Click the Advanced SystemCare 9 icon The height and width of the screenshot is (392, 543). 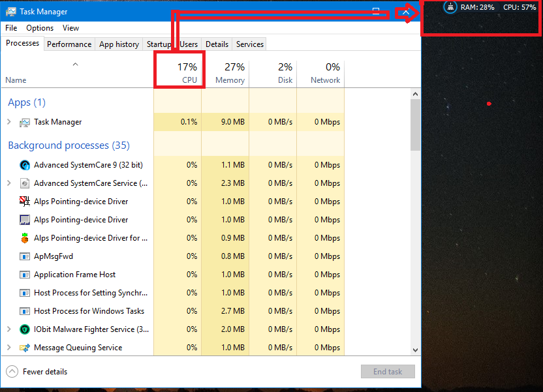click(25, 165)
